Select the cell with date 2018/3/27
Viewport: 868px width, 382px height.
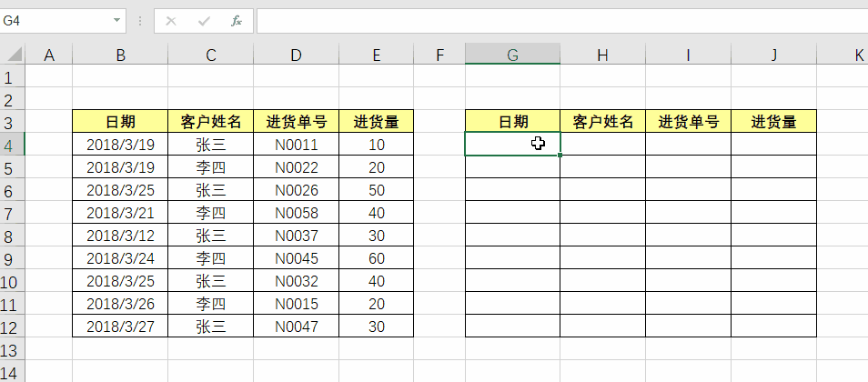pyautogui.click(x=120, y=327)
